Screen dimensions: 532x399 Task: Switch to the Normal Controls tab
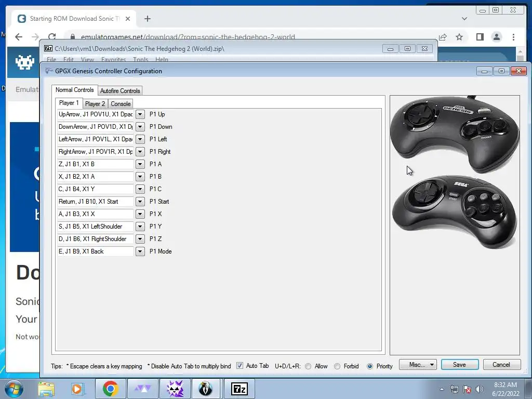tap(75, 90)
